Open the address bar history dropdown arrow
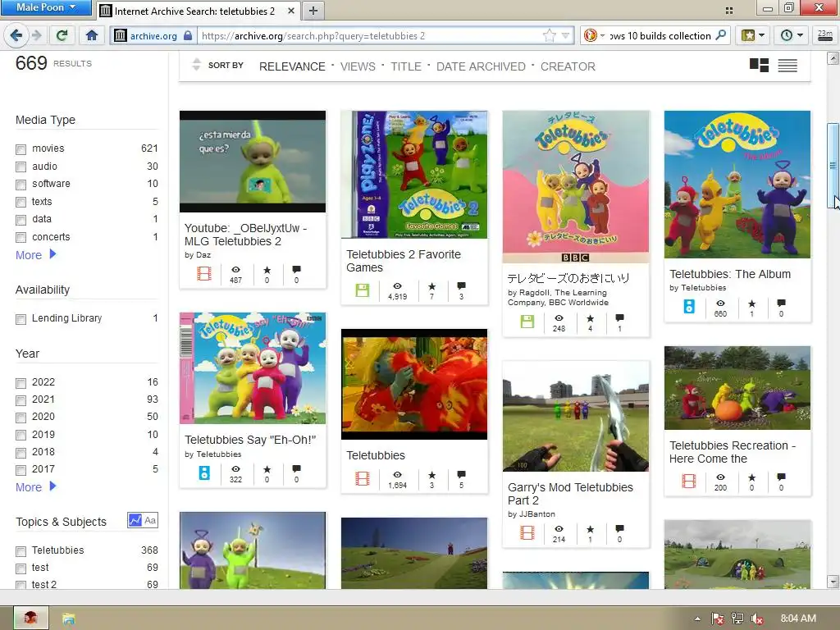This screenshot has height=630, width=840. tap(565, 36)
